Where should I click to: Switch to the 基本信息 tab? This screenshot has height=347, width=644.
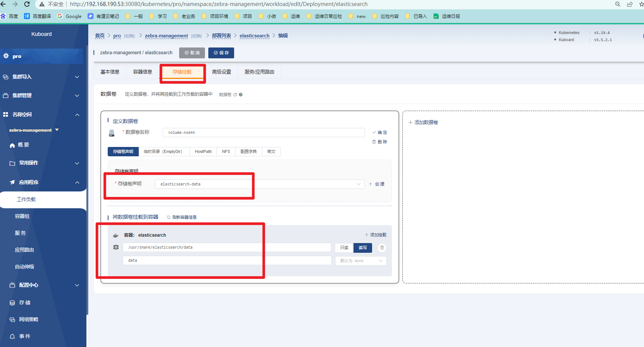point(110,72)
